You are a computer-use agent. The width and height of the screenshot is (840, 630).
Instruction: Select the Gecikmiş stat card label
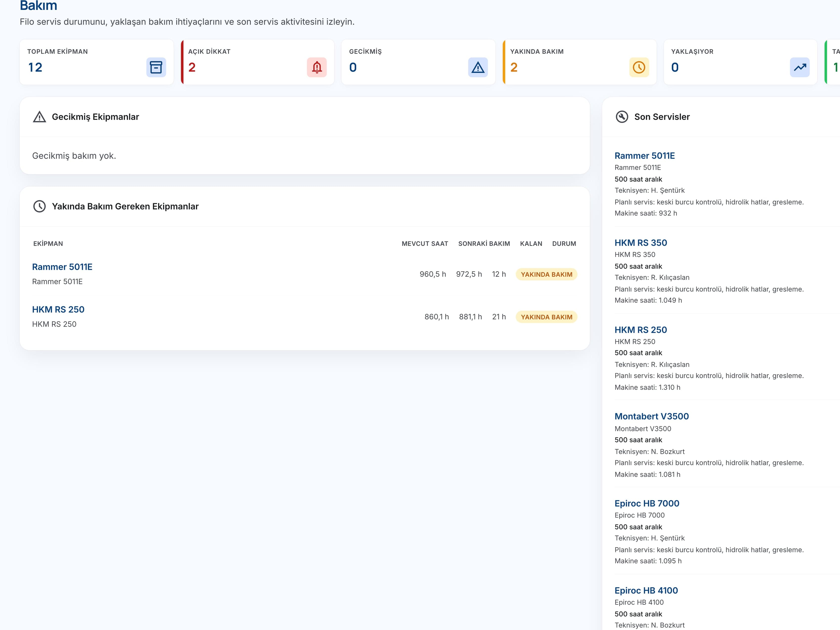365,52
